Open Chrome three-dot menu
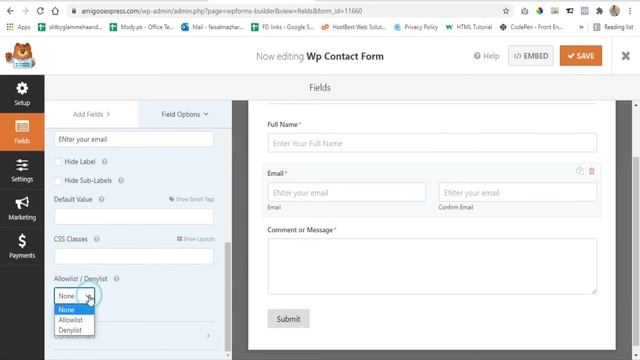The width and height of the screenshot is (640, 360). click(x=630, y=11)
